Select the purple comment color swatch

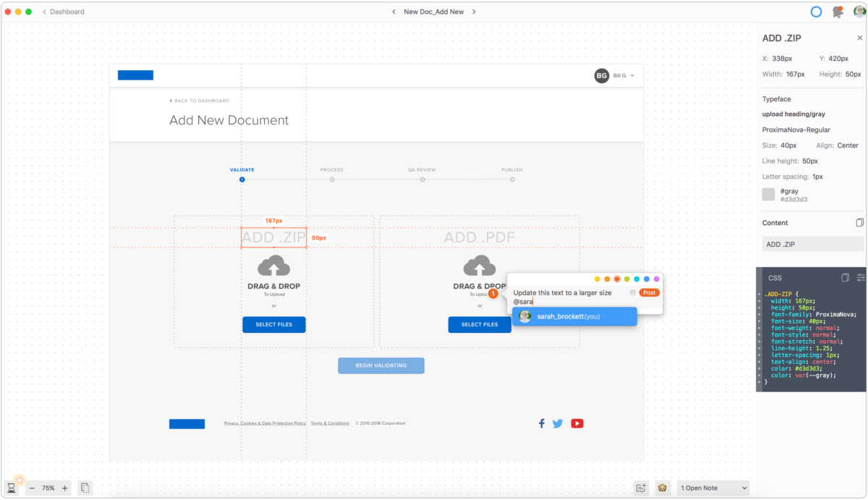pos(655,279)
